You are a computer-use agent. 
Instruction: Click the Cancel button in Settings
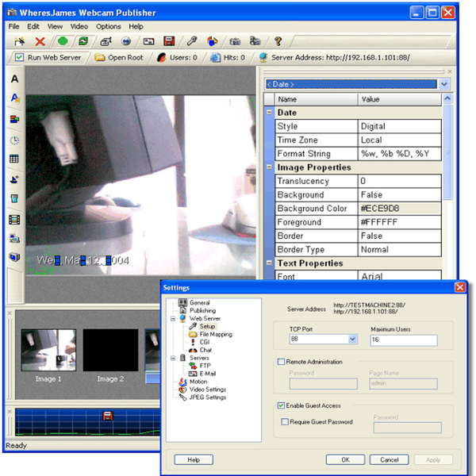pyautogui.click(x=389, y=459)
